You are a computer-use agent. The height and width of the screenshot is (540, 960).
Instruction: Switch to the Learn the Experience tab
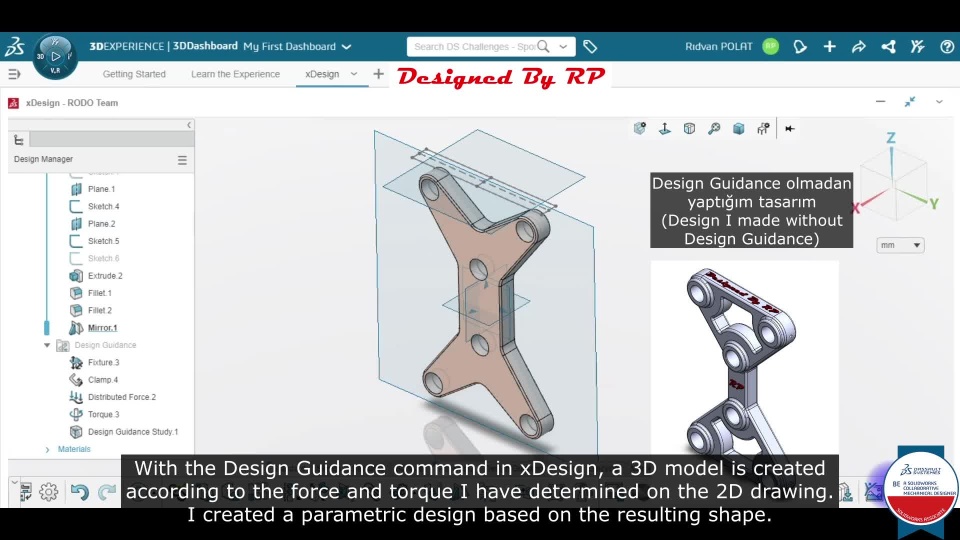[x=235, y=74]
